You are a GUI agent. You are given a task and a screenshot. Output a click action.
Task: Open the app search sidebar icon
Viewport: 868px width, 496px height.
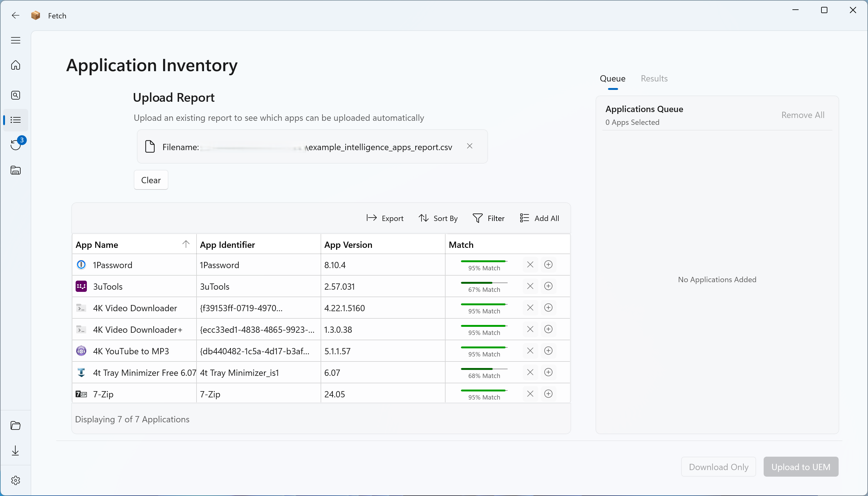coord(16,95)
